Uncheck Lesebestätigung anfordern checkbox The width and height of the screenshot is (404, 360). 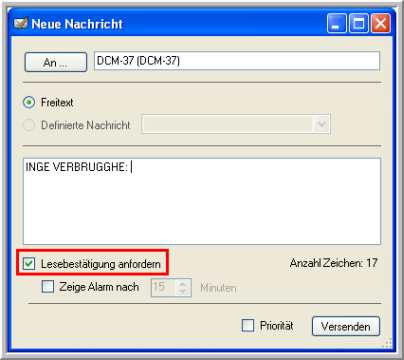[29, 264]
